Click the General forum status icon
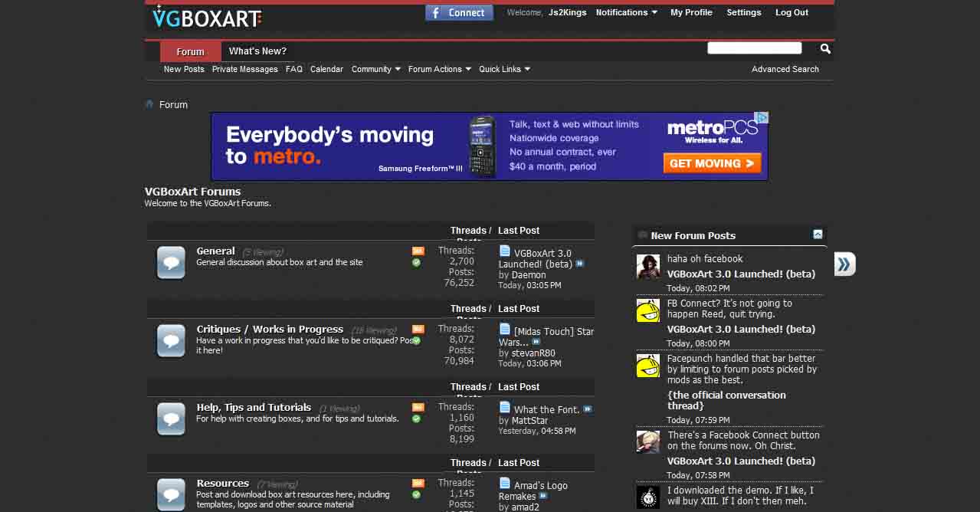The image size is (980, 512). click(171, 262)
